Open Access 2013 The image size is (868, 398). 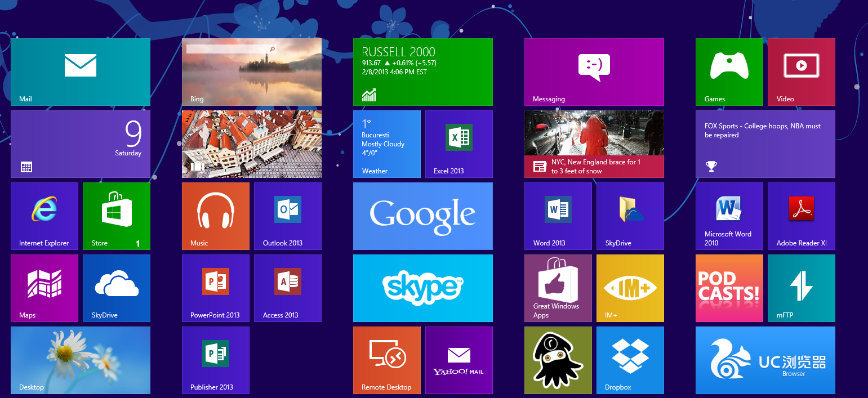coord(287,288)
